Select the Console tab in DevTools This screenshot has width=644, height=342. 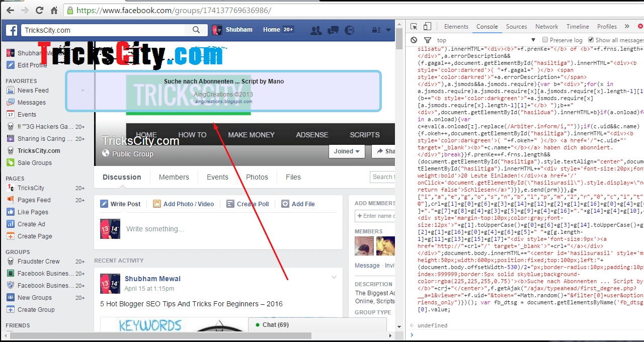487,27
